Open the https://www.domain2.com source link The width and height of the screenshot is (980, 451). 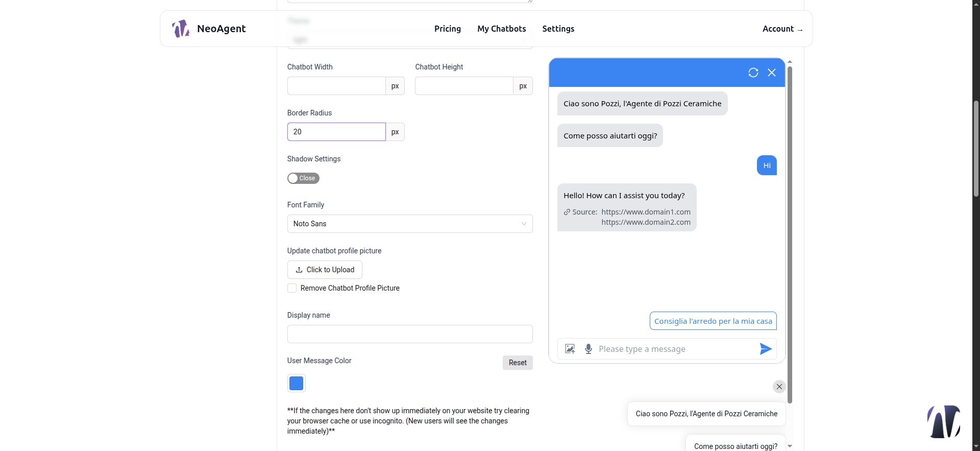tap(646, 222)
